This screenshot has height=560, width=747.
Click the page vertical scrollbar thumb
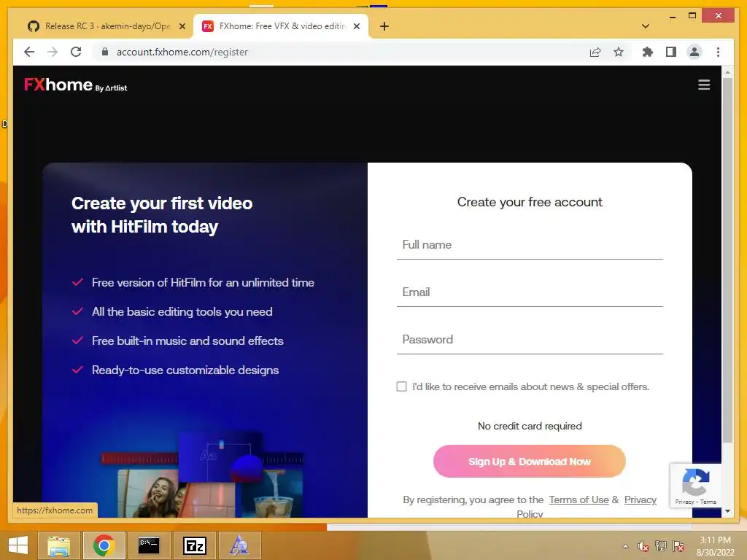coord(727,260)
